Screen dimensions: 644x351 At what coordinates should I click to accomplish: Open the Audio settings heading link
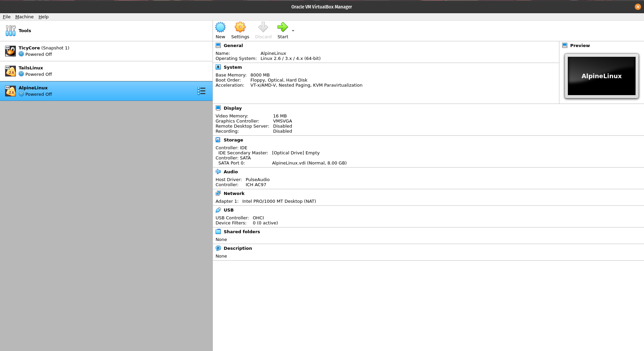(230, 172)
